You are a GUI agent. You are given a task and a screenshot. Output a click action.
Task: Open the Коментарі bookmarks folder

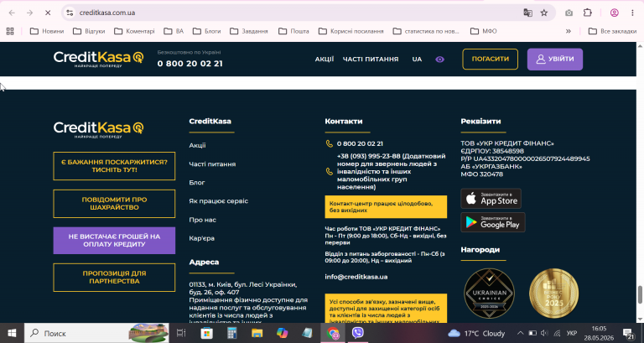[134, 31]
